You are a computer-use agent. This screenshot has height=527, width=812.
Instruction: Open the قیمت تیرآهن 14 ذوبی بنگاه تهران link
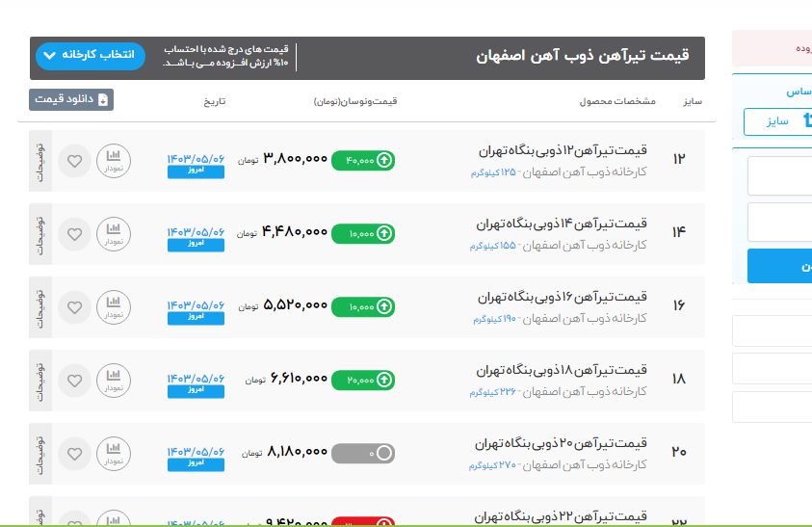click(x=563, y=224)
